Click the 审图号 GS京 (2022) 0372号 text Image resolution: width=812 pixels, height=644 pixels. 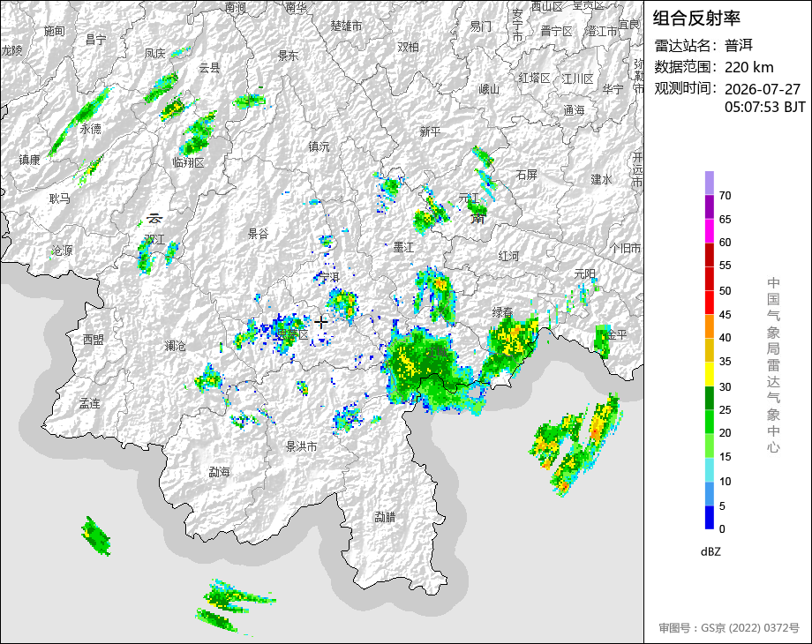pyautogui.click(x=729, y=628)
